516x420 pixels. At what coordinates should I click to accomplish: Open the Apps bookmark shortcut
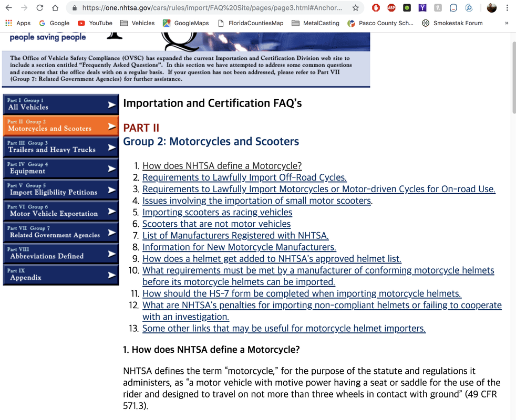(x=18, y=23)
